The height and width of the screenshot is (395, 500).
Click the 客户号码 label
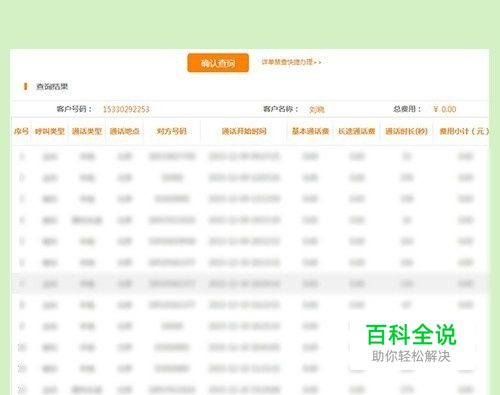click(x=74, y=109)
